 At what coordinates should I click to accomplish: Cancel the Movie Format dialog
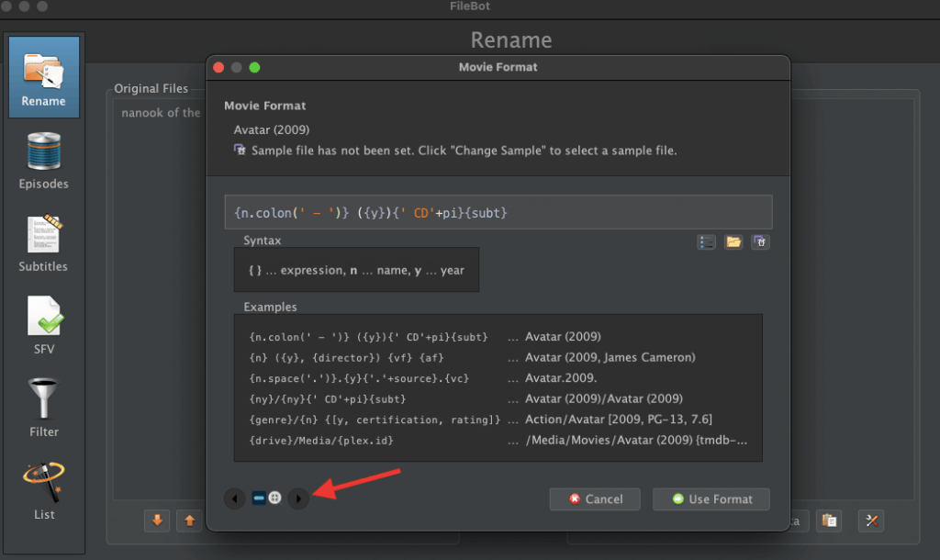(x=595, y=498)
